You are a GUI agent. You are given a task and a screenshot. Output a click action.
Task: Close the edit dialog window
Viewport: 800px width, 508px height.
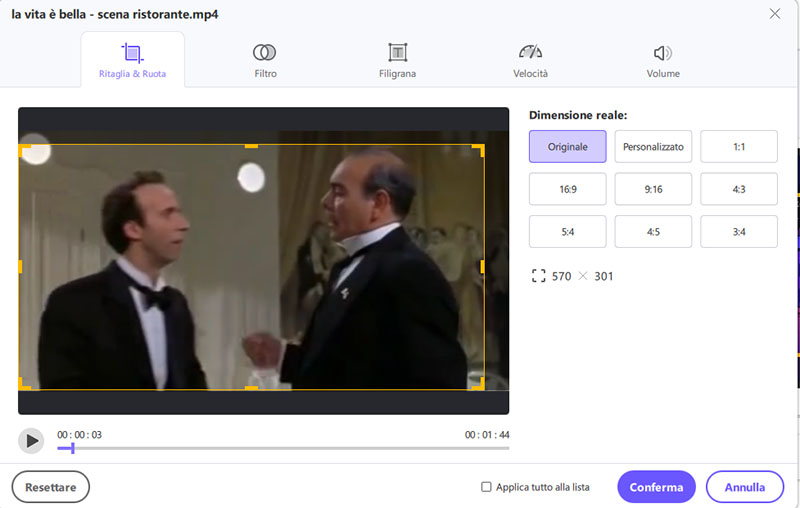pyautogui.click(x=774, y=14)
